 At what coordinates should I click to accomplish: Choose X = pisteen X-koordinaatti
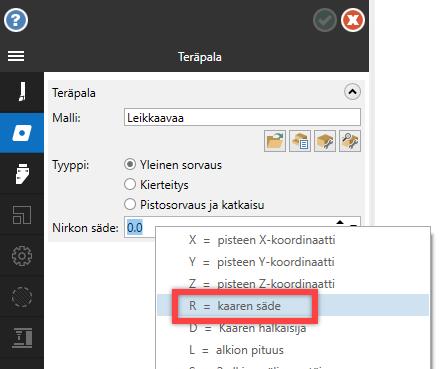(293, 240)
